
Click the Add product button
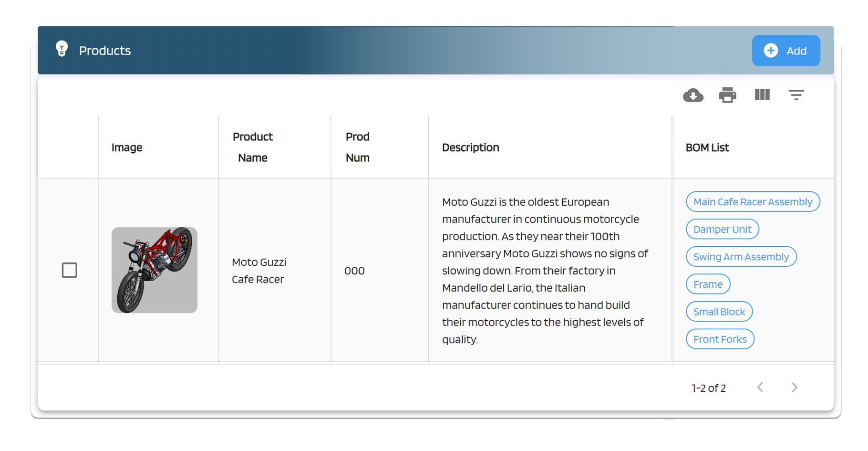click(785, 51)
